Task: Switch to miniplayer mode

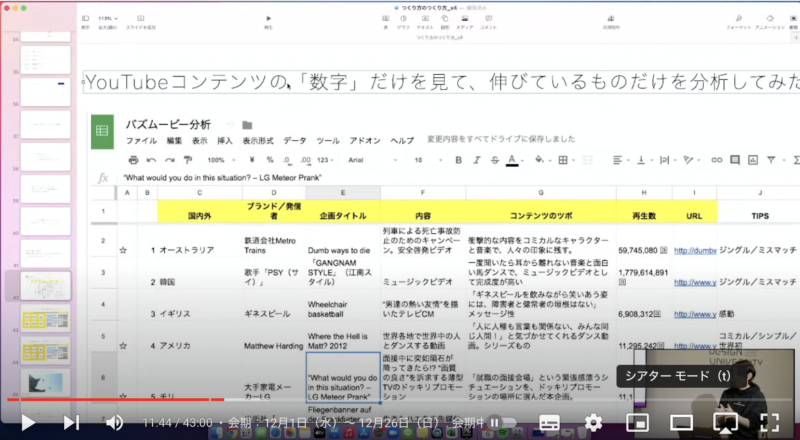Action: [637, 422]
